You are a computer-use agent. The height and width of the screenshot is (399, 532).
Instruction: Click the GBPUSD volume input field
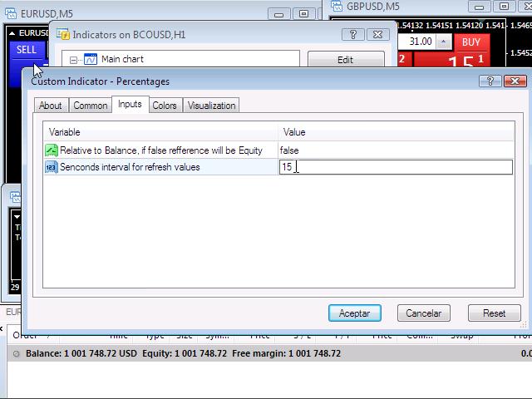click(417, 42)
